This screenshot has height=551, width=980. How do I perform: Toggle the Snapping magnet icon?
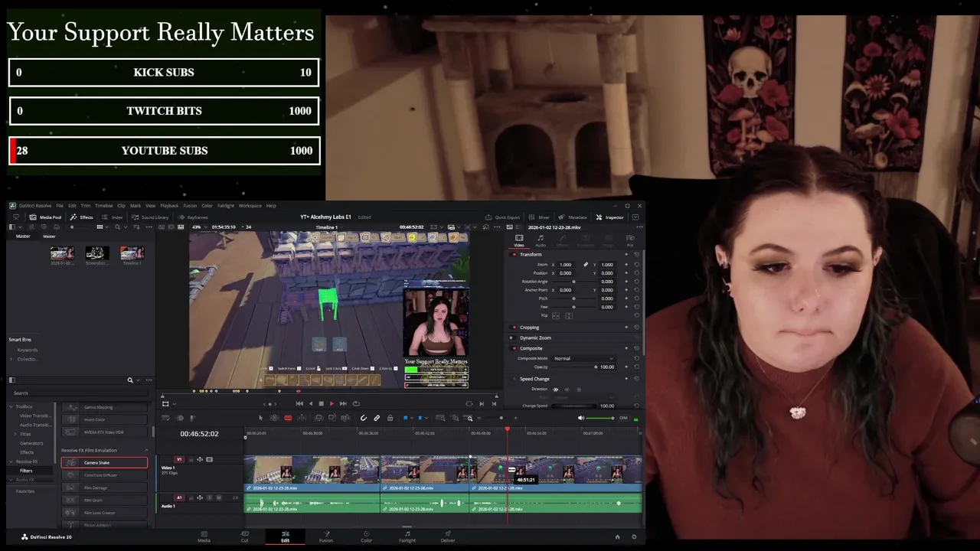[x=364, y=418]
